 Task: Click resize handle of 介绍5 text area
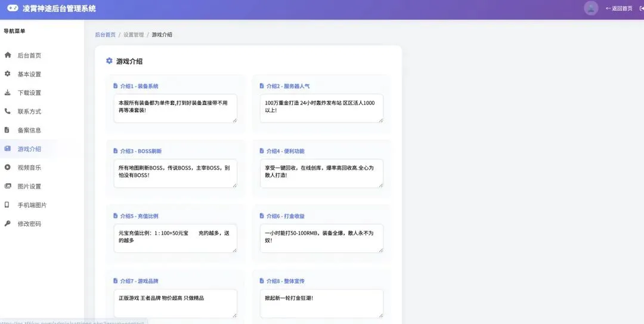(234, 250)
